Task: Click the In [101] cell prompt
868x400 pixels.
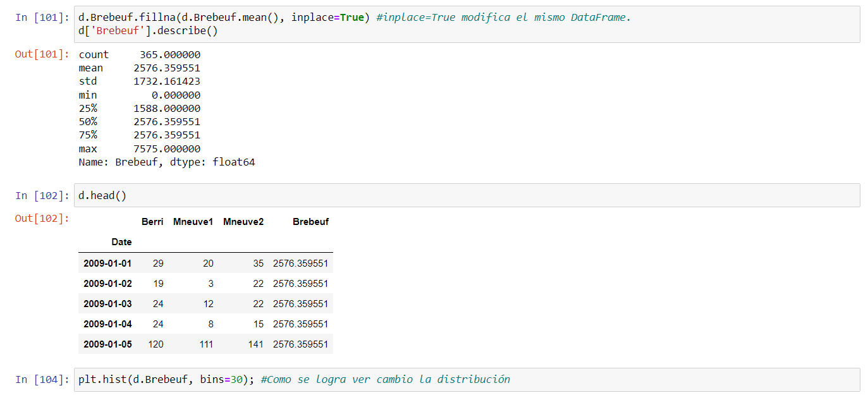Action: click(43, 18)
